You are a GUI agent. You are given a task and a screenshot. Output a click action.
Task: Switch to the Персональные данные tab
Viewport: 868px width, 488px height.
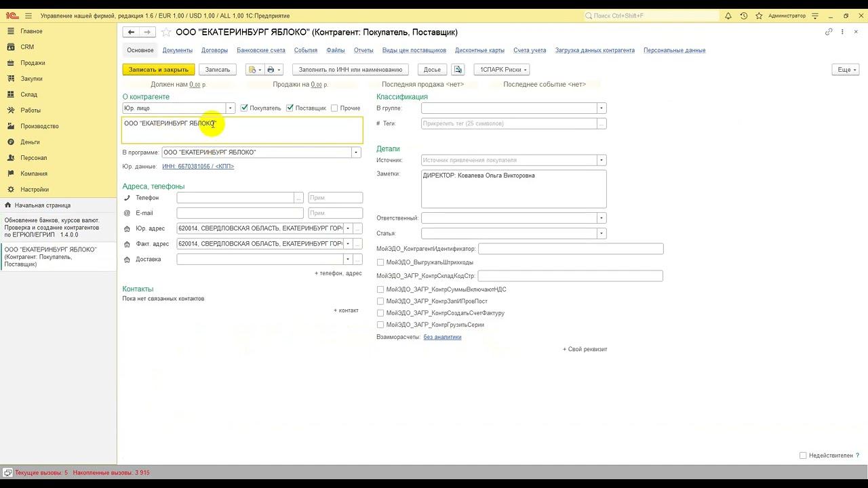[x=675, y=50]
